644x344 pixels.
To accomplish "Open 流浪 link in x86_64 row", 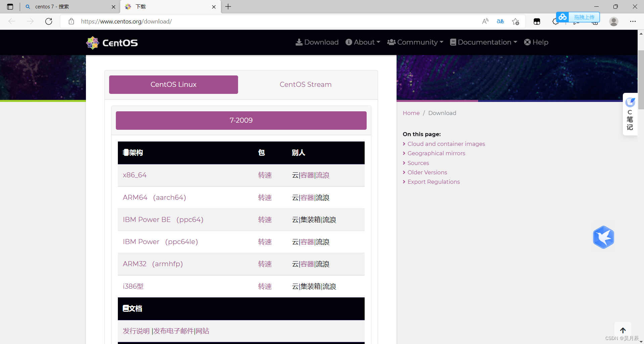I will [323, 175].
